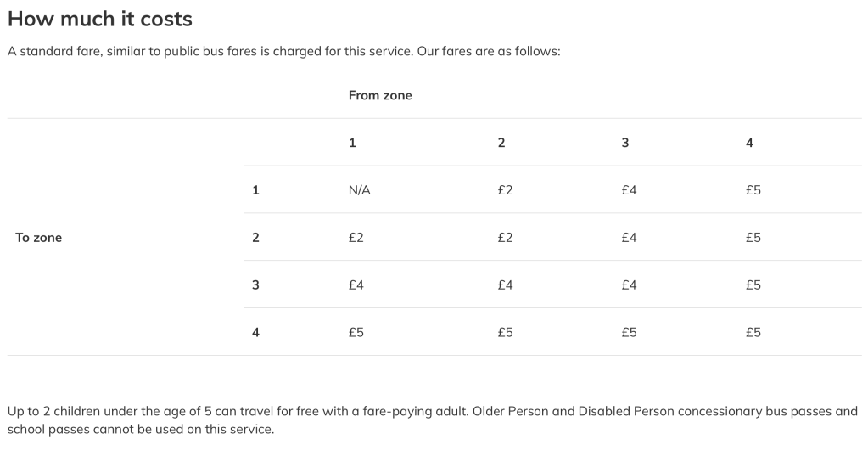Select the £5 fare from zone 4 to zone 1
Screen dimensions: 868x462
pos(753,190)
